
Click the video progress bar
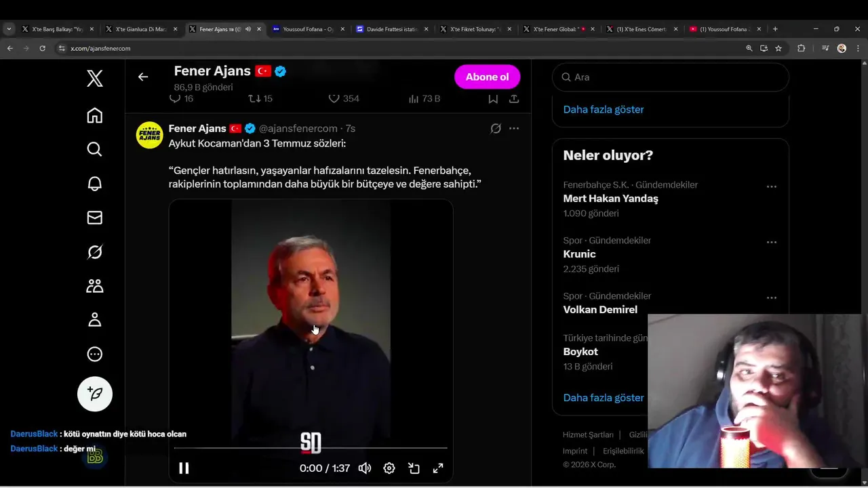(311, 448)
